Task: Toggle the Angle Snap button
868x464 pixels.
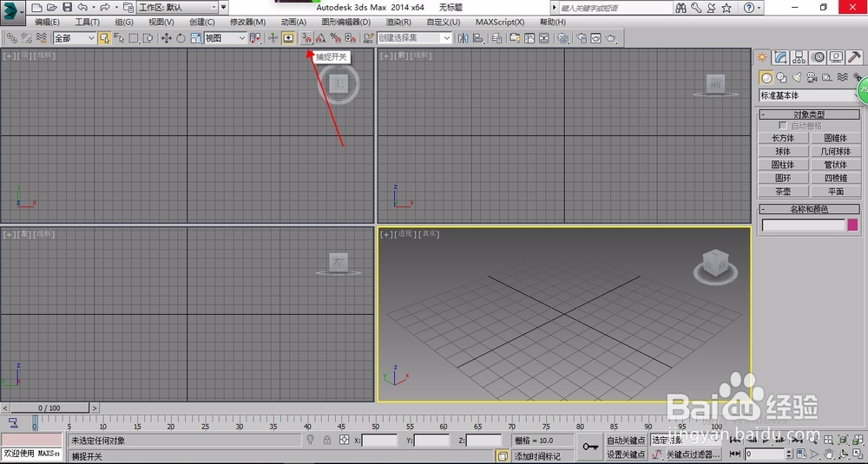Action: (321, 37)
